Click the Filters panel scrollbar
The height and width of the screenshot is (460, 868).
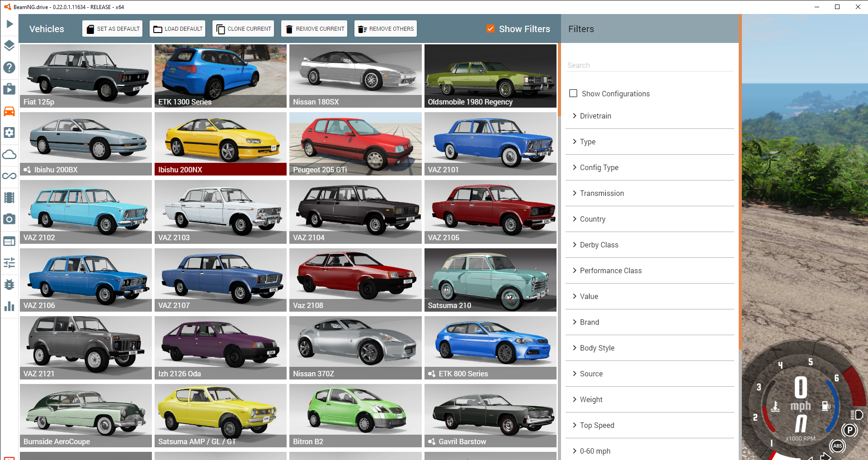[x=740, y=182]
